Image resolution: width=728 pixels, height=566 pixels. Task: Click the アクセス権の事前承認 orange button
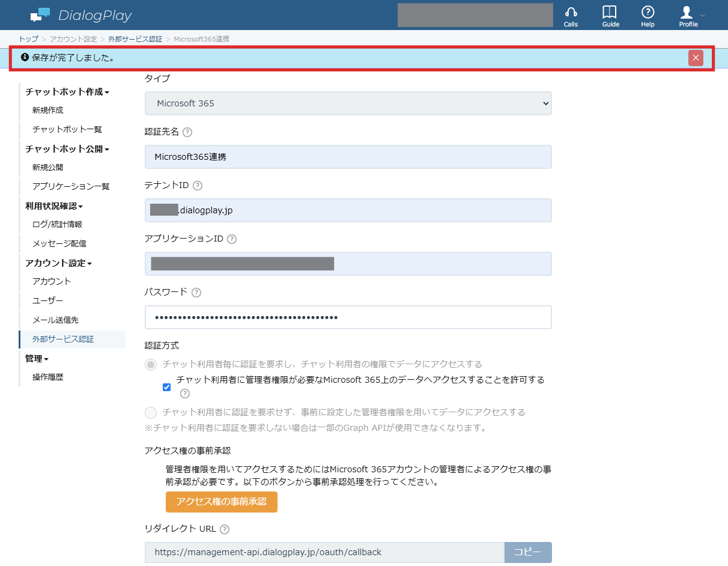pos(222,502)
